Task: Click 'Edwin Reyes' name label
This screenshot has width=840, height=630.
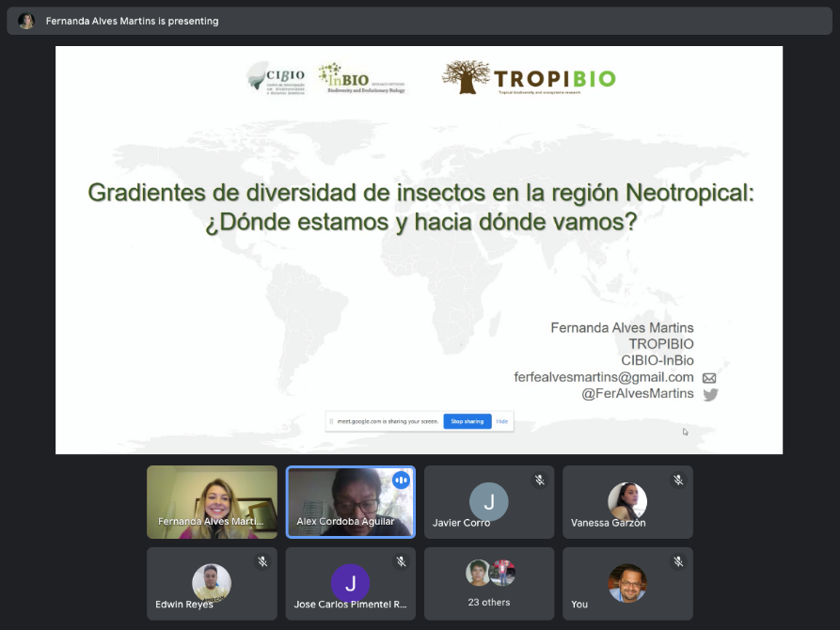Action: [x=183, y=605]
